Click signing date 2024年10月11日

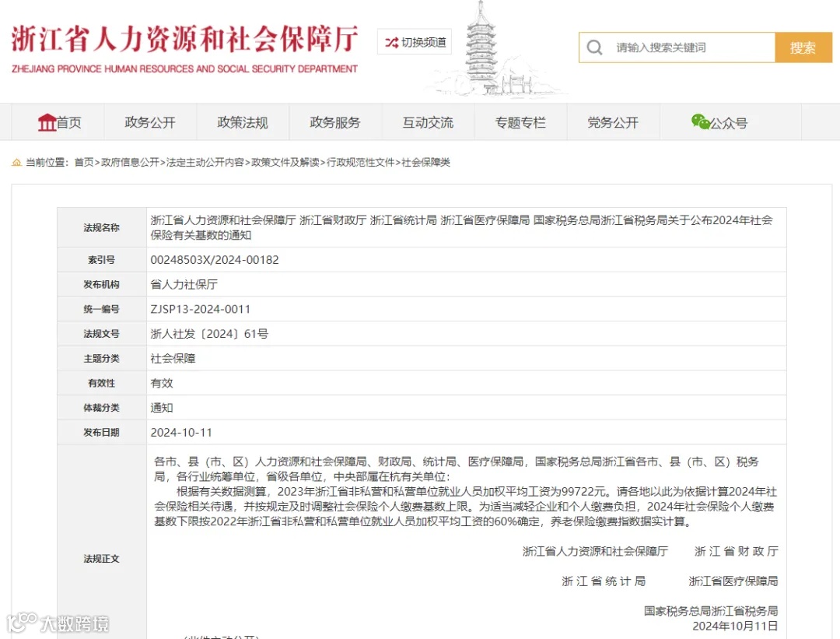pyautogui.click(x=735, y=626)
